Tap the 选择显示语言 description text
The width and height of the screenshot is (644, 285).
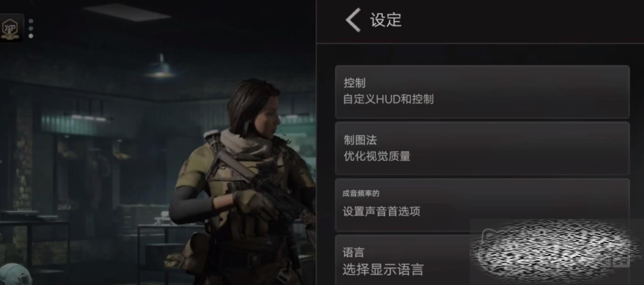[383, 270]
